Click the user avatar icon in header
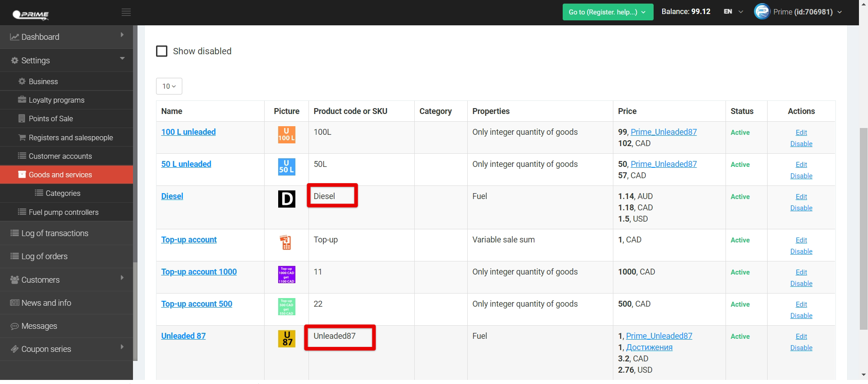Image resolution: width=868 pixels, height=384 pixels. pos(762,12)
